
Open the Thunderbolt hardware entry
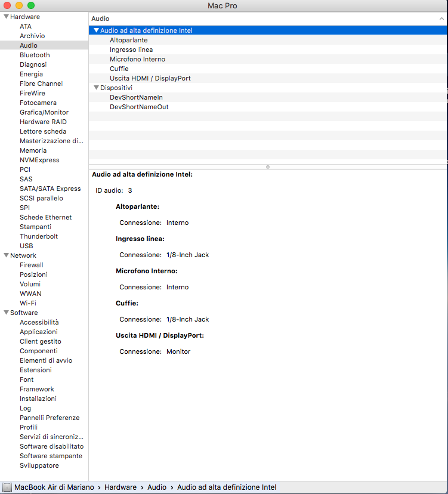tap(38, 236)
